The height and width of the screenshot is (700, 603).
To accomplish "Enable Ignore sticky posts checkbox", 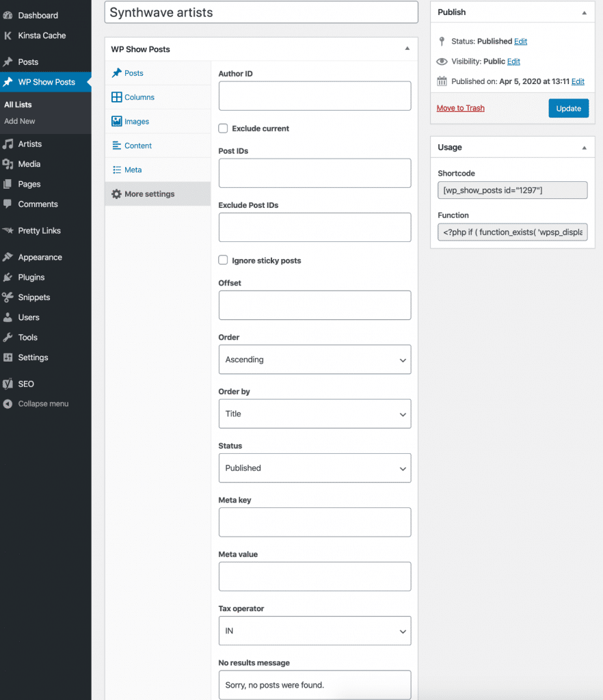I will (x=223, y=260).
